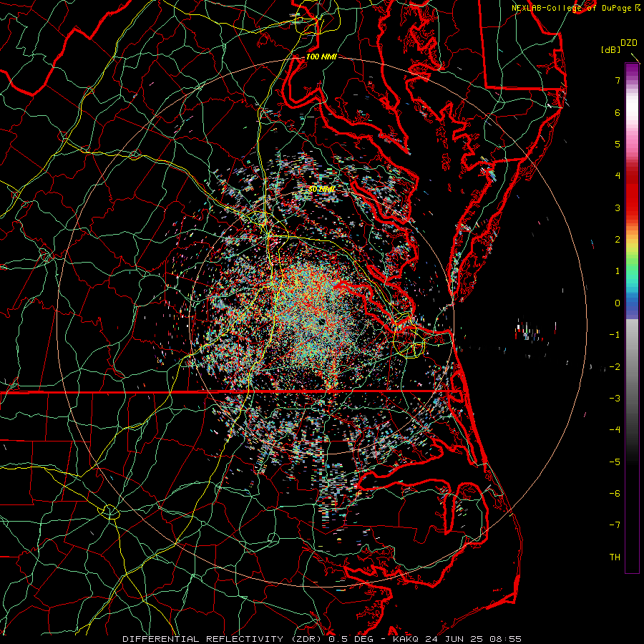This screenshot has height=644, width=644.
Task: Click the -4 value on color scale
Action: click(x=615, y=430)
